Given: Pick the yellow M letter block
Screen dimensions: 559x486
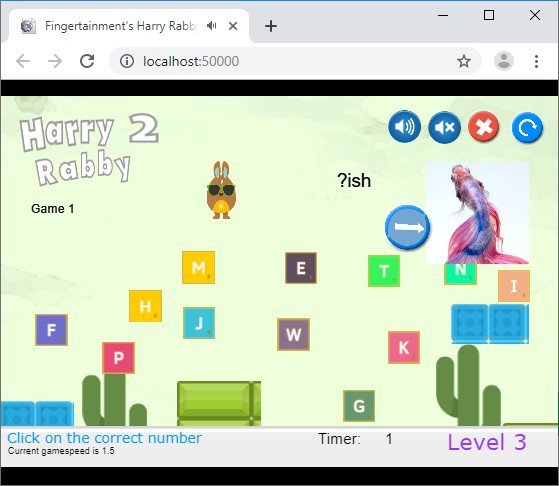Looking at the screenshot, I should (x=198, y=267).
